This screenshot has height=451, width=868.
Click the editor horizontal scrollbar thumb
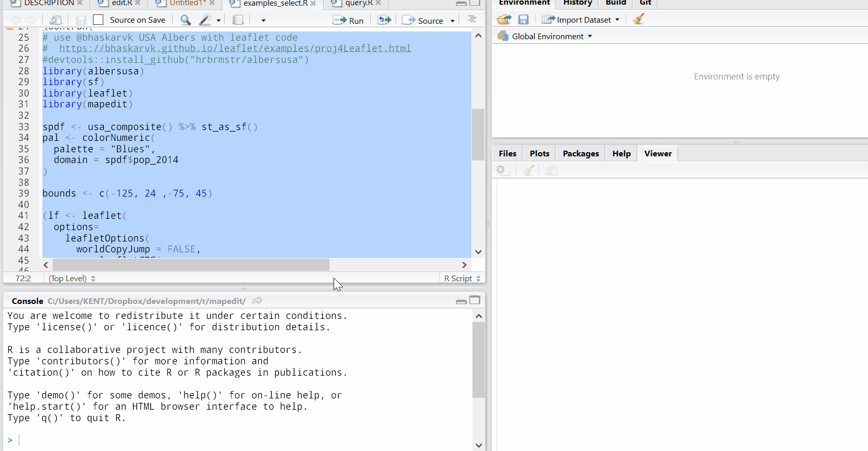191,265
